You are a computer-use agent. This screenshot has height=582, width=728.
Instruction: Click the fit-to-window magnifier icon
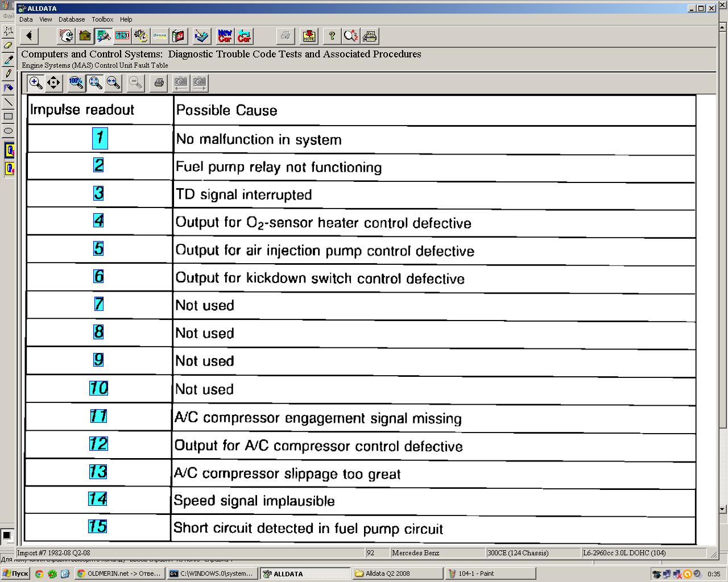pyautogui.click(x=95, y=83)
